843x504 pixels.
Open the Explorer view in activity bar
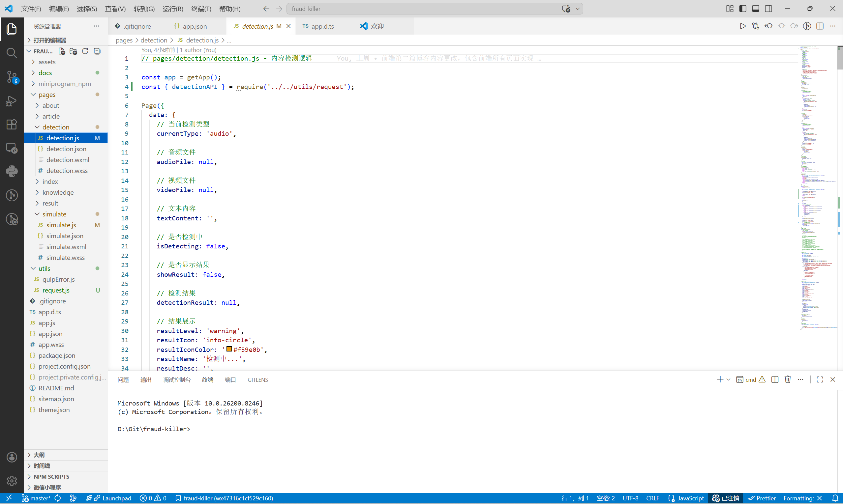[12, 29]
